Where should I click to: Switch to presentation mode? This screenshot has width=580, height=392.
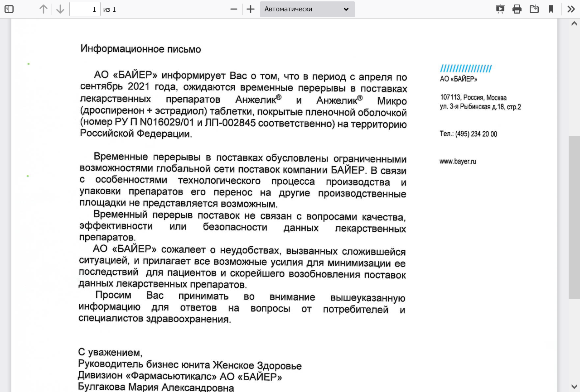500,9
